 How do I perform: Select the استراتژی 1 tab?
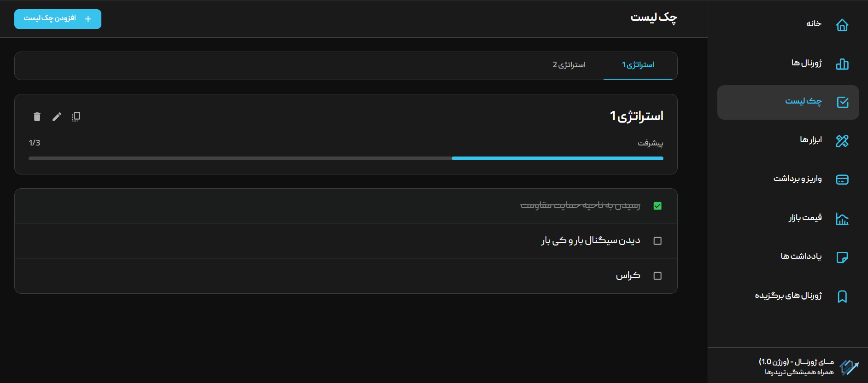pos(638,65)
